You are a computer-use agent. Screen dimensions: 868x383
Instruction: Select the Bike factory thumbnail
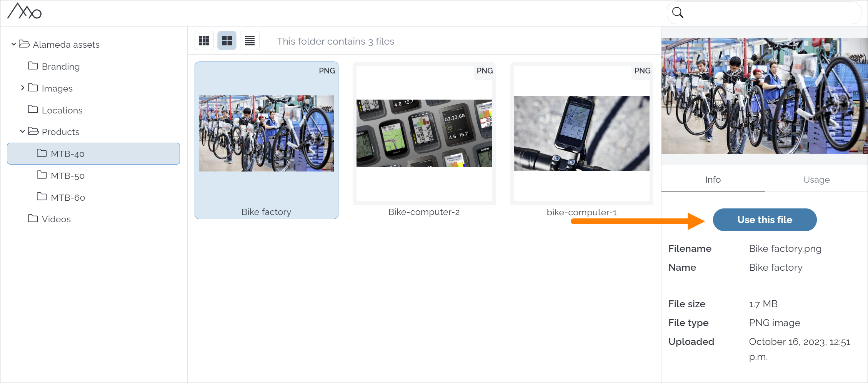tap(267, 133)
